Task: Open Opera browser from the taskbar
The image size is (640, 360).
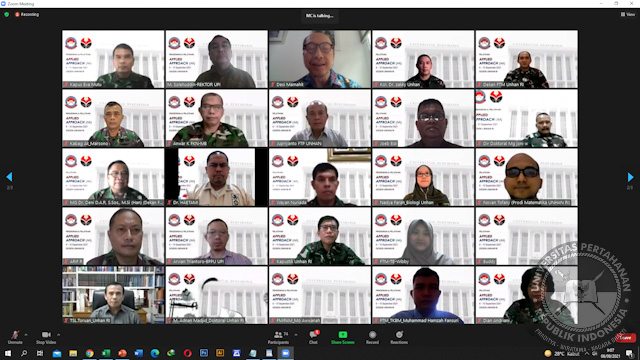Action: click(187, 353)
